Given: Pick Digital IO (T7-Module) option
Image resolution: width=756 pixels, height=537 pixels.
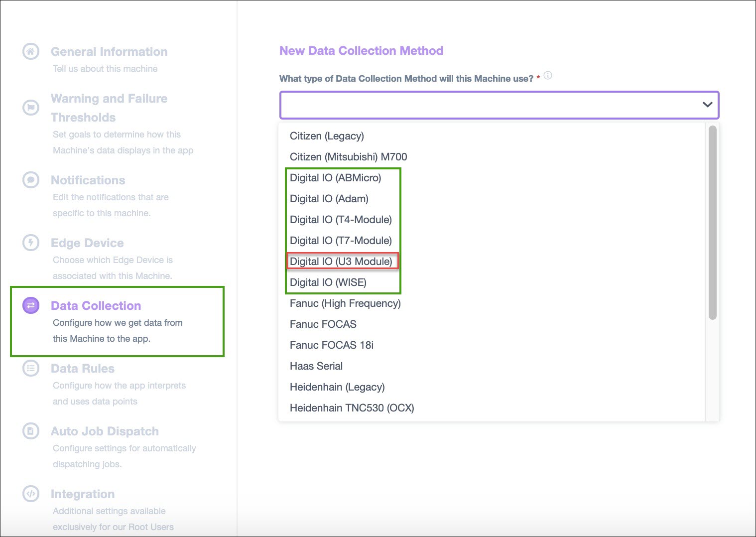Looking at the screenshot, I should click(x=341, y=241).
